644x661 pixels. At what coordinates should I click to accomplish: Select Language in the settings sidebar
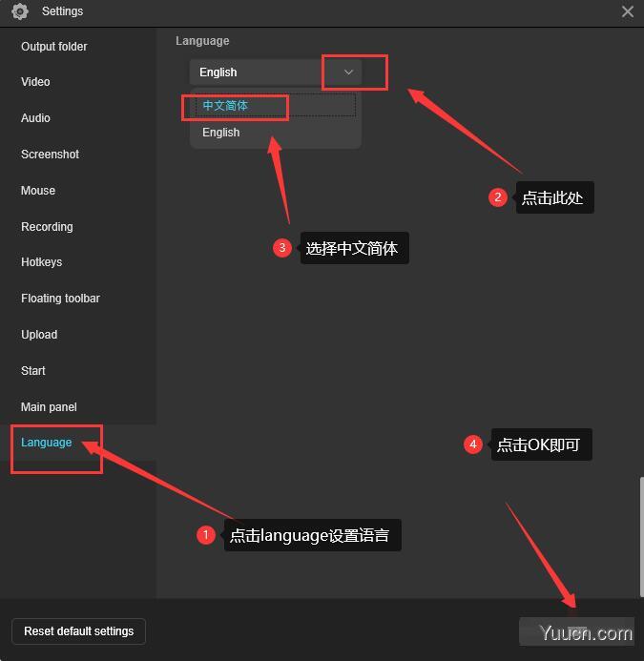[x=47, y=443]
